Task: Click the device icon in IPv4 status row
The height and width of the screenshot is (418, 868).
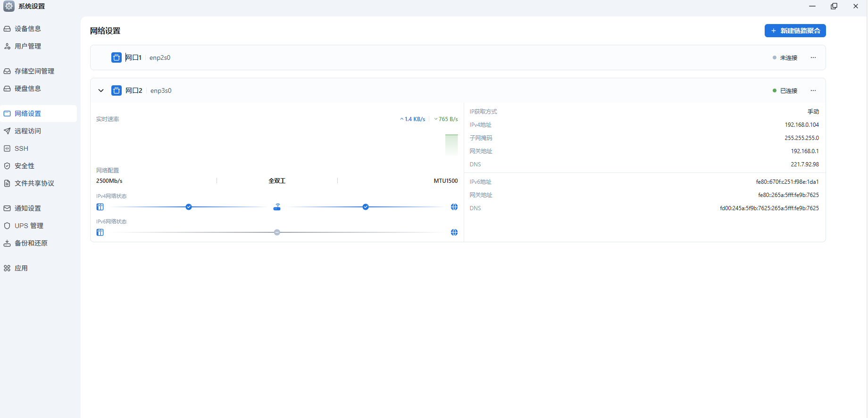Action: 100,207
